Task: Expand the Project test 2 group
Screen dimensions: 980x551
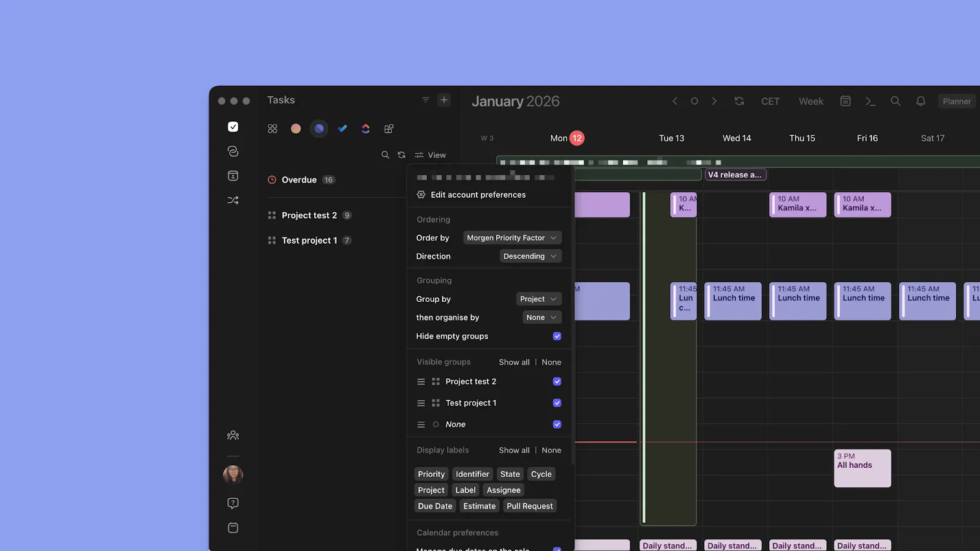Action: tap(309, 216)
